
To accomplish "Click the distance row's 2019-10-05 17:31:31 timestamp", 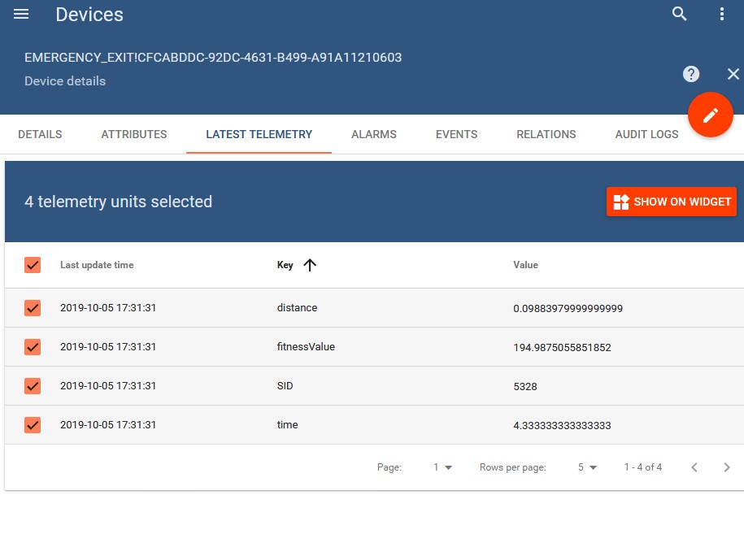I will [108, 308].
